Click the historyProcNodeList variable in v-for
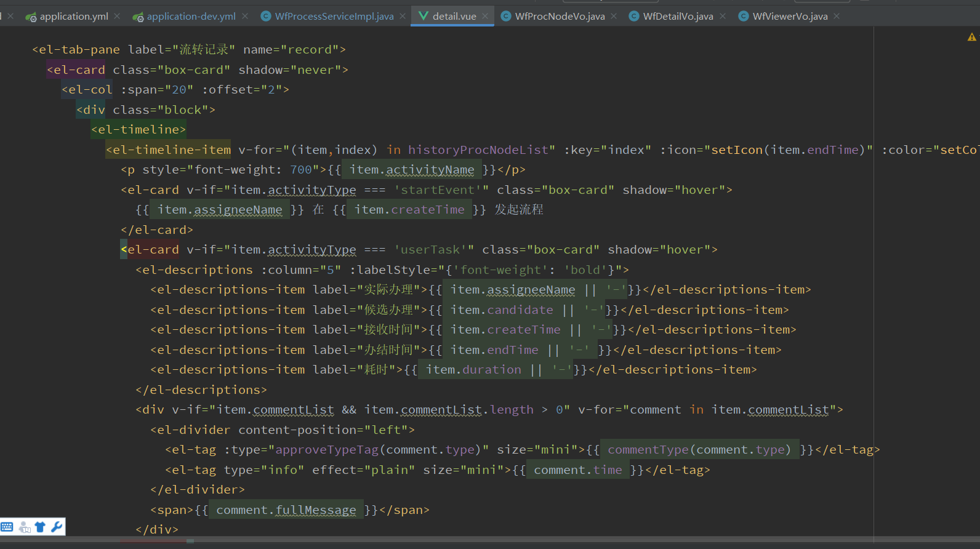980x549 pixels. (478, 150)
